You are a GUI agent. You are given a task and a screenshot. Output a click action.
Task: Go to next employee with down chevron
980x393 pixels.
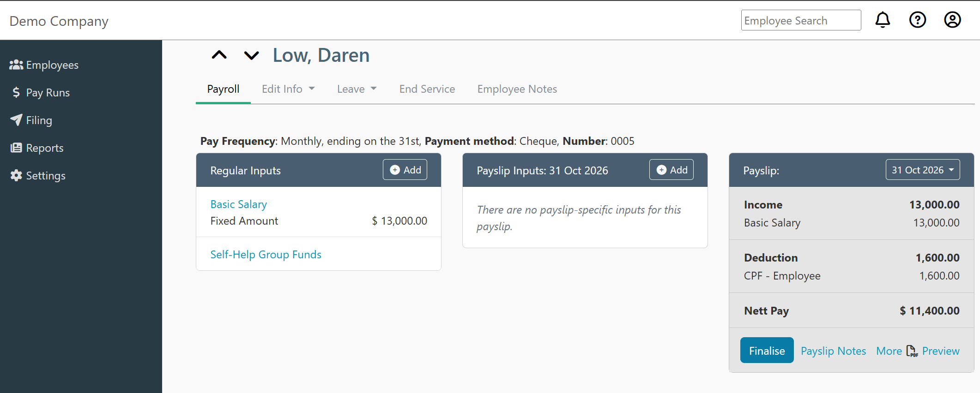pyautogui.click(x=252, y=55)
